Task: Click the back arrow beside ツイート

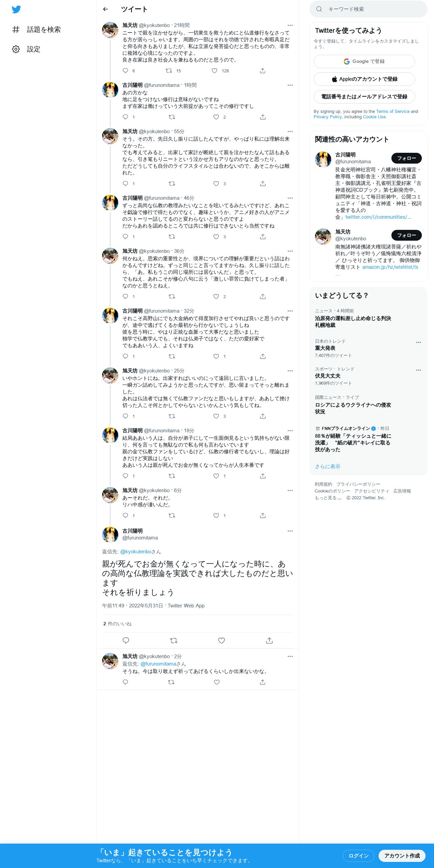Action: tap(105, 9)
